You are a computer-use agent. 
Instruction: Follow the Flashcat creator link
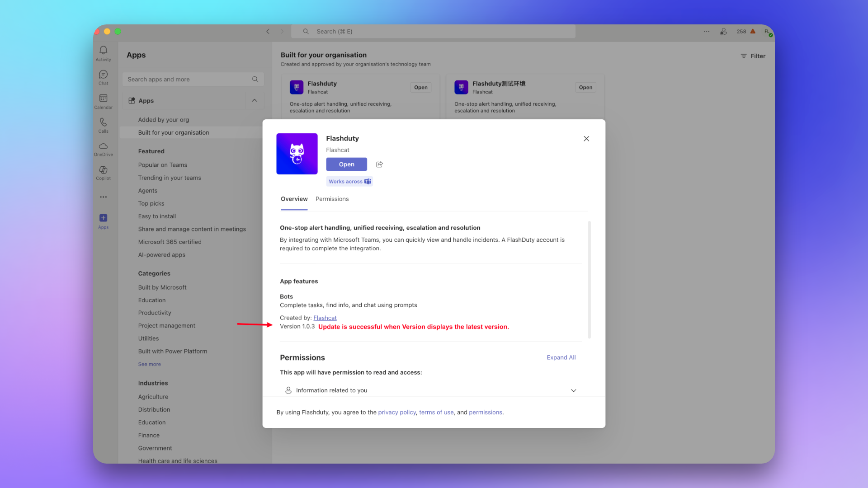[325, 318]
